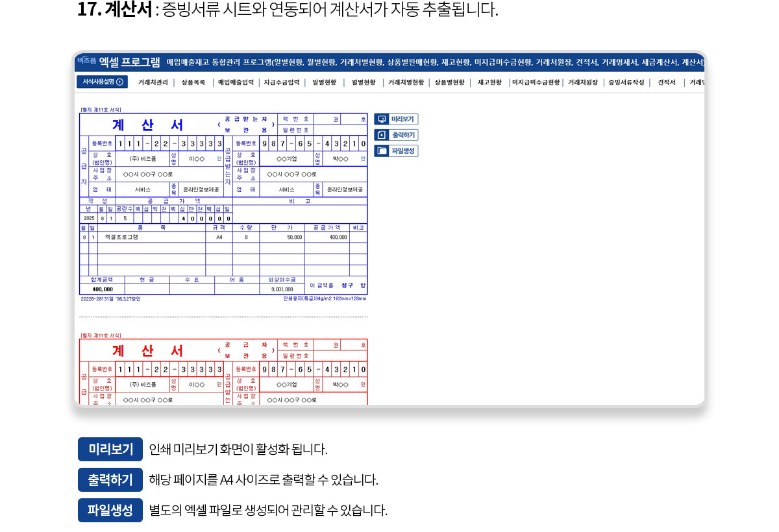This screenshot has width=779, height=532.
Task: Select the 미지급미수금현황 tab
Action: click(536, 82)
